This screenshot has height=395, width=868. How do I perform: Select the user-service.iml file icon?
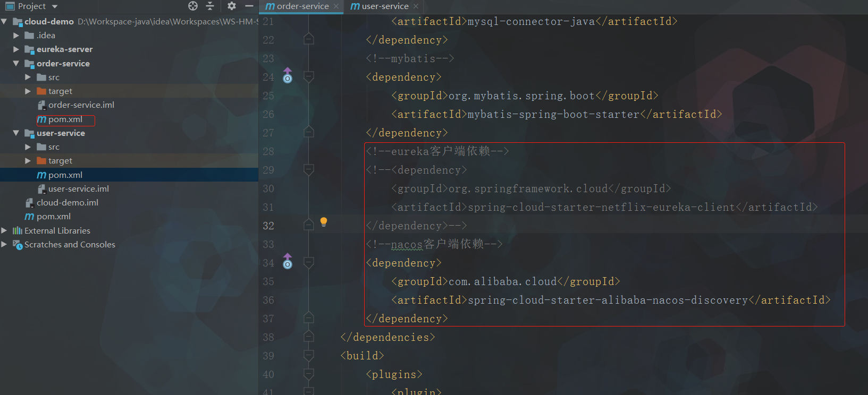point(41,189)
